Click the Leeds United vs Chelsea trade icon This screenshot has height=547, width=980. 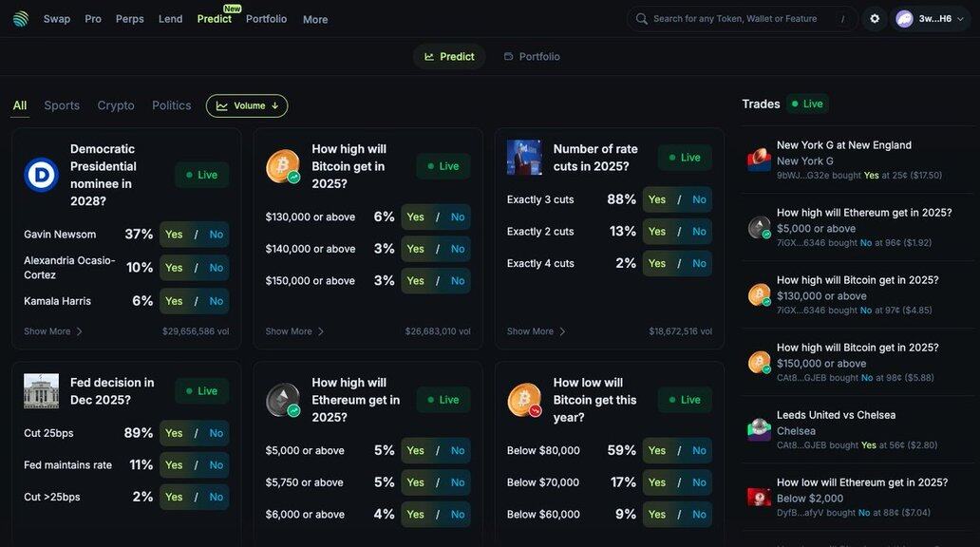pos(759,430)
